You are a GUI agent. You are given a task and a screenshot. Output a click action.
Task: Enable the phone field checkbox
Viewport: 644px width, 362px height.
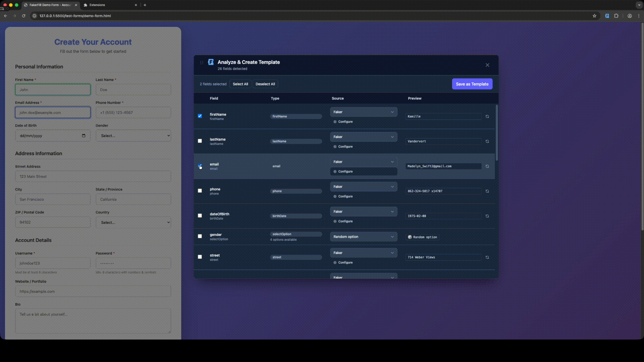point(200,191)
